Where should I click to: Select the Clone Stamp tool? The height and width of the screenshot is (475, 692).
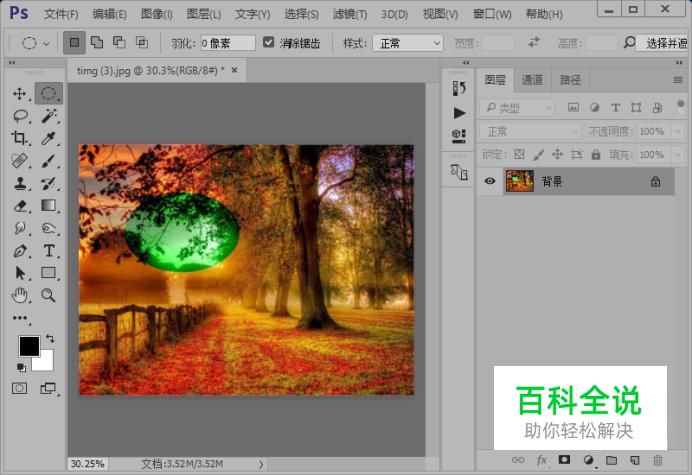pos(19,183)
